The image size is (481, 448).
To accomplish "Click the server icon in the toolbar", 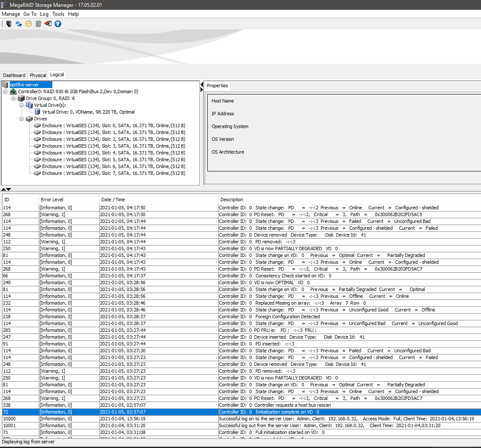I will (9, 24).
